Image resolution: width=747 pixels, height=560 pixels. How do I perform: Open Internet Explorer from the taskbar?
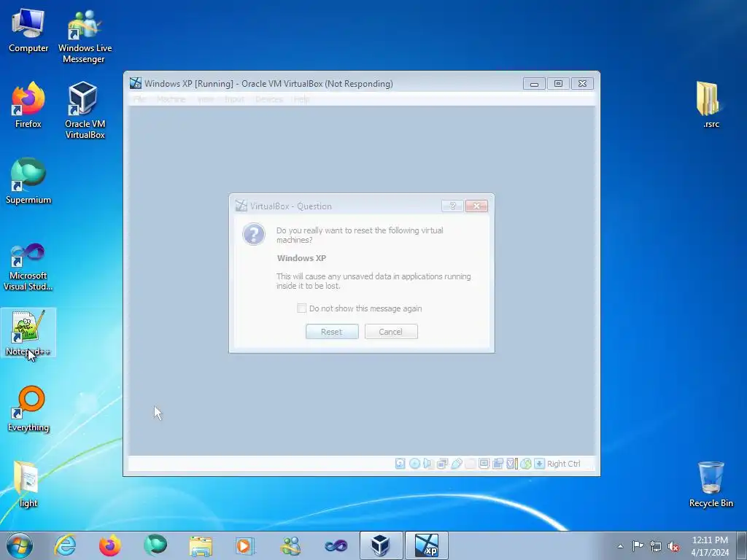(65, 545)
